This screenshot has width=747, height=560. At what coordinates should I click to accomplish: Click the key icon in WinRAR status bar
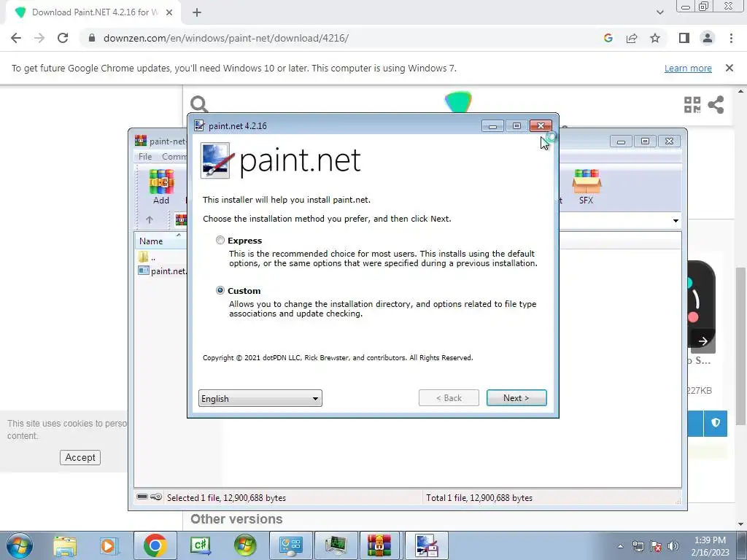point(156,497)
